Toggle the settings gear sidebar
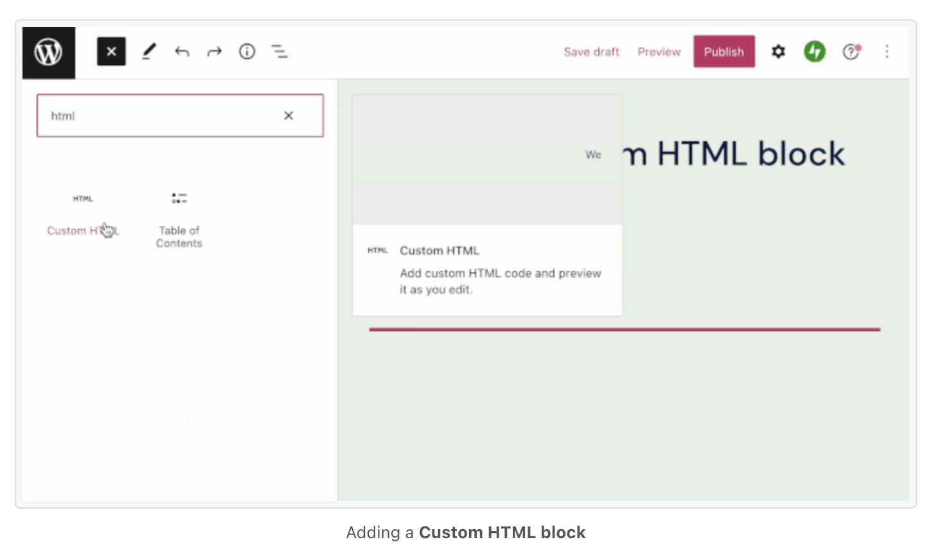This screenshot has height=560, width=933. coord(778,51)
